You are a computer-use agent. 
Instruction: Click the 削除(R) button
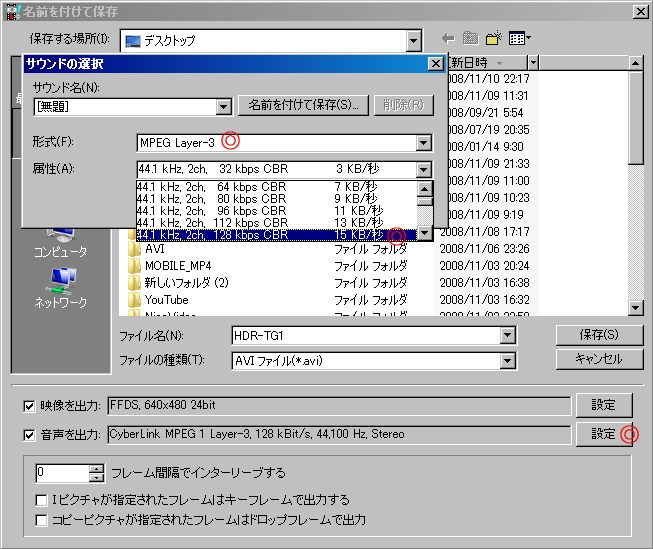404,105
